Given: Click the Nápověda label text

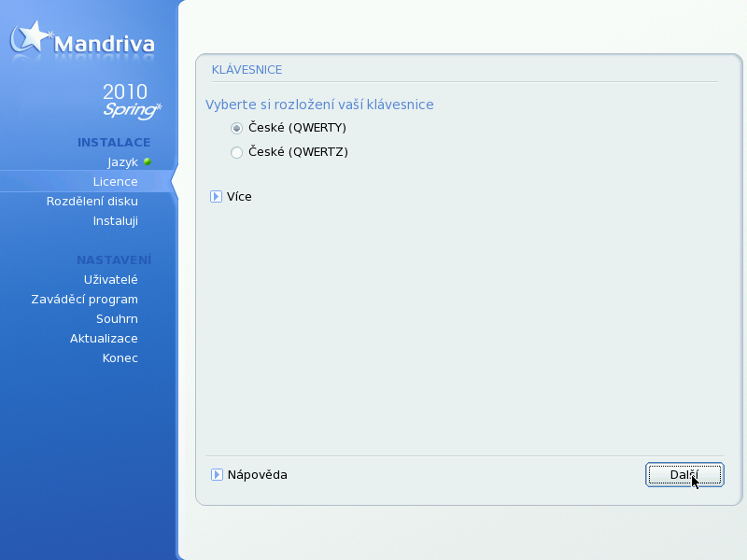Looking at the screenshot, I should coord(257,475).
